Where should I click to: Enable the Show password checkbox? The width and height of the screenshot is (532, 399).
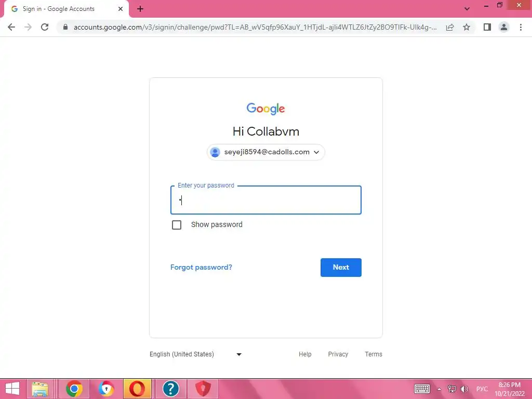(177, 224)
